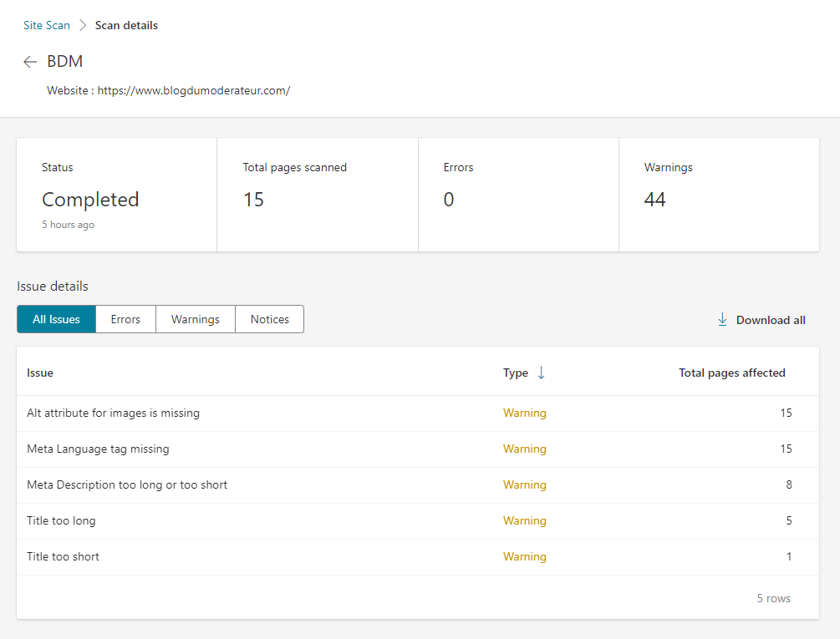
Task: Click Download all
Action: pos(770,319)
